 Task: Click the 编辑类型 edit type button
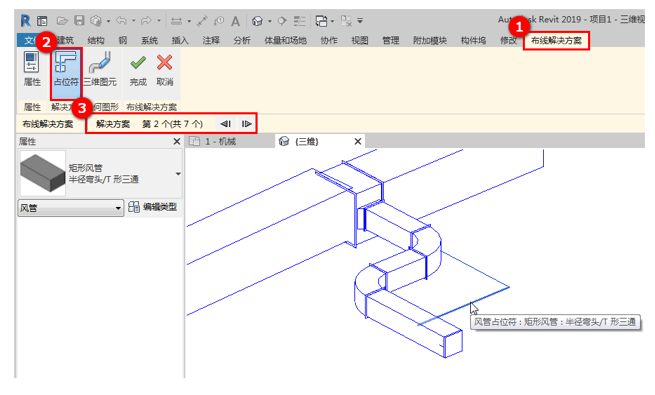[x=152, y=207]
